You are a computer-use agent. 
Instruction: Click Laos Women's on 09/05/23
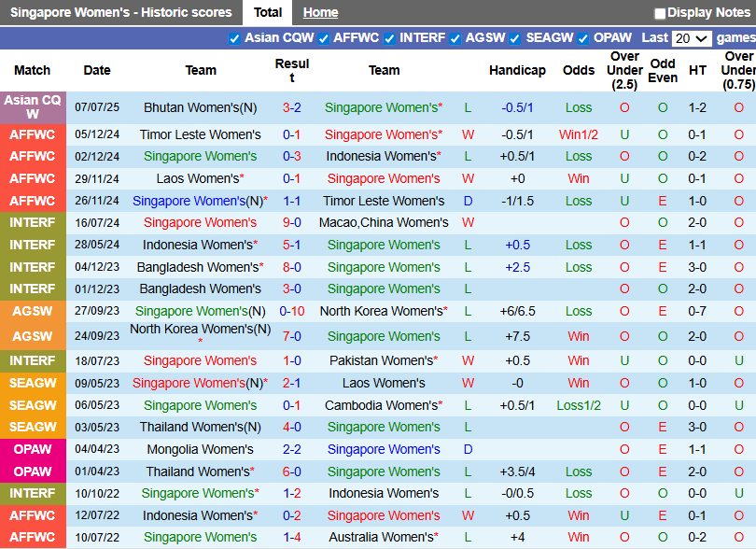[x=384, y=383]
